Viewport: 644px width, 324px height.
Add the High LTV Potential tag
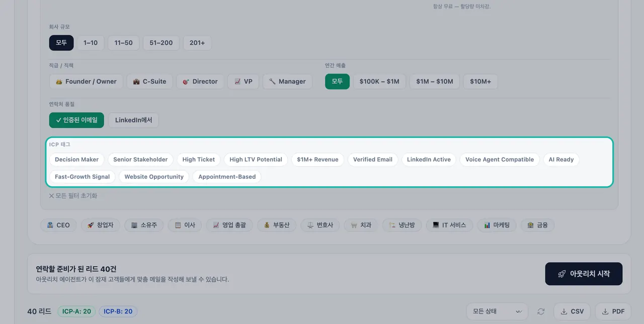(256, 159)
